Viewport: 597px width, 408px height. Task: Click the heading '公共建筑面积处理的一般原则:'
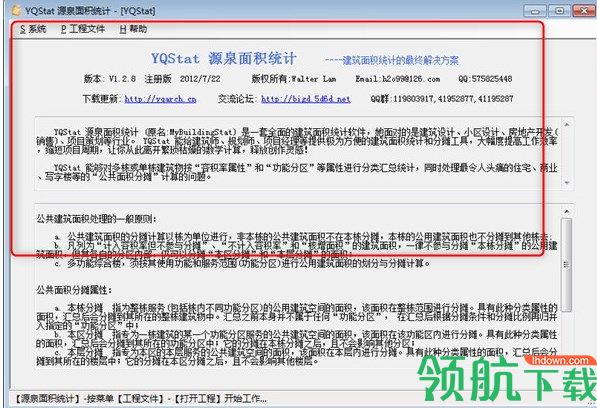coord(96,219)
